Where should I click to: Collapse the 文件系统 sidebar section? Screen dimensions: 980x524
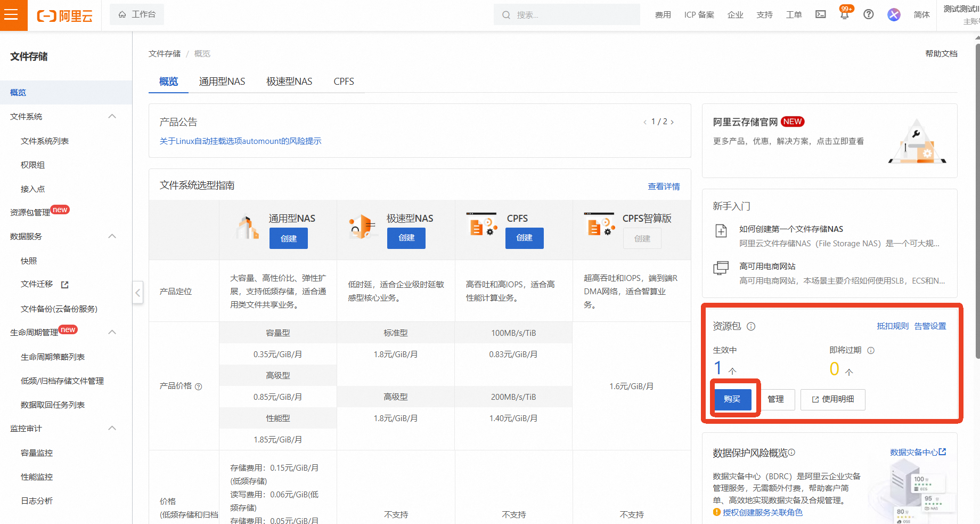pos(112,116)
